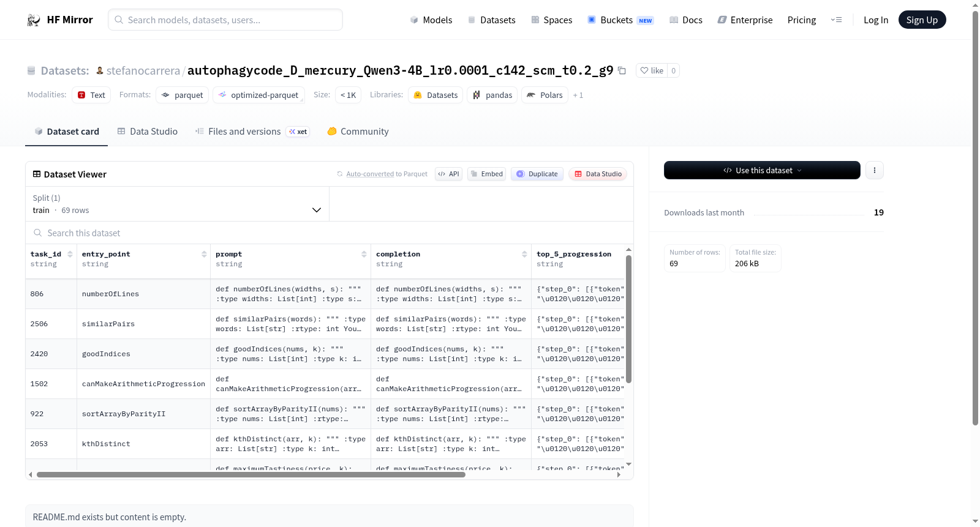
Task: Click the Duplicate button
Action: tap(537, 174)
